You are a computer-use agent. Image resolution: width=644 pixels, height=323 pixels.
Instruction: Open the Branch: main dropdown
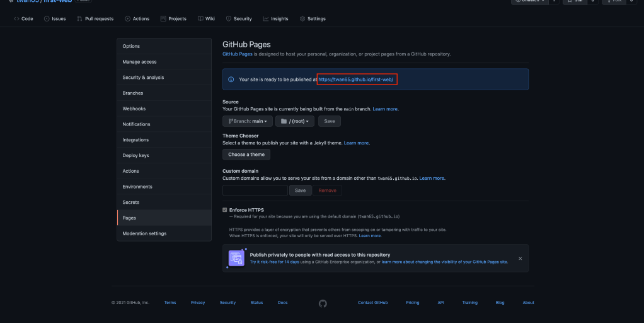247,121
